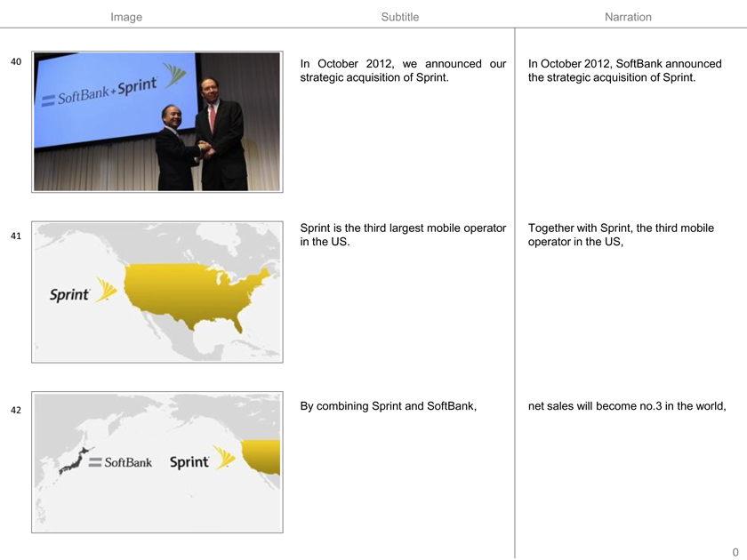Click the Subtitle column header
Image resolution: width=747 pixels, height=560 pixels.
click(400, 17)
